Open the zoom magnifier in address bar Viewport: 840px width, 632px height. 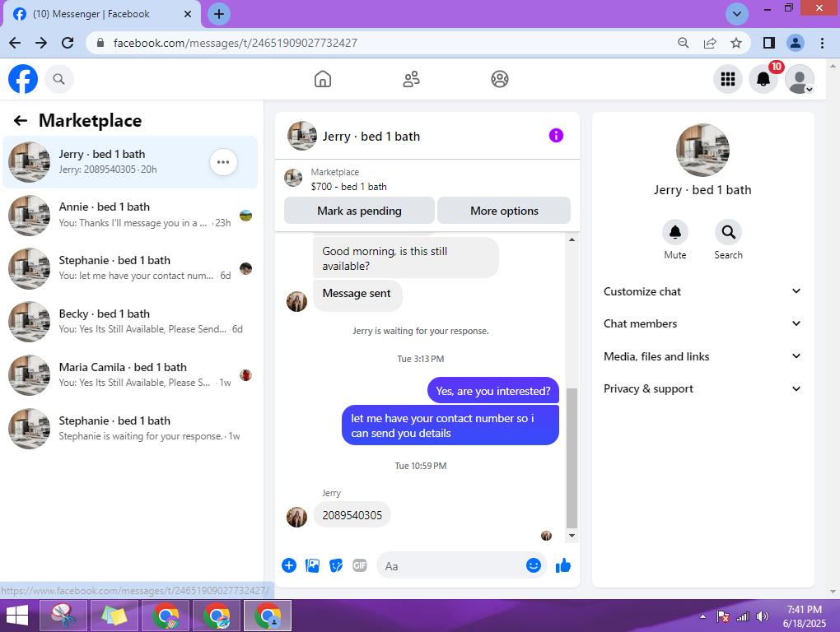(683, 43)
